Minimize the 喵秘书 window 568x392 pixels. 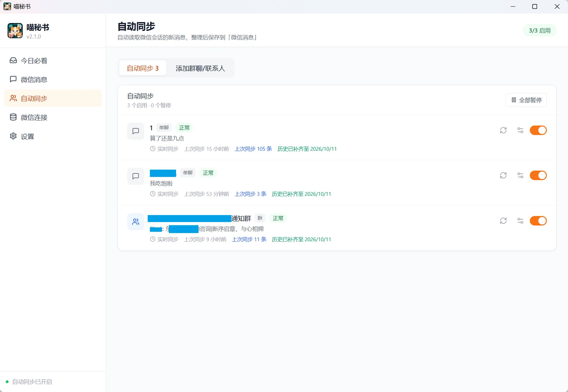(513, 6)
